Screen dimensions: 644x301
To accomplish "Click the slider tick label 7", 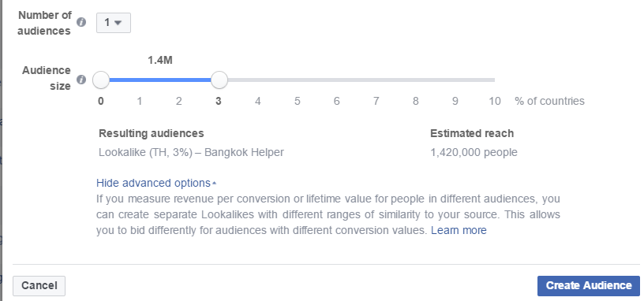I will click(x=376, y=102).
